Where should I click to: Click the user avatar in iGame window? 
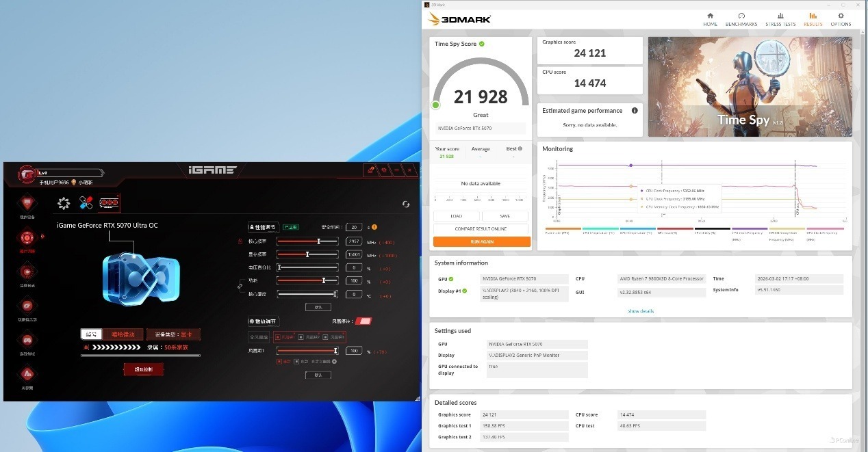[27, 175]
